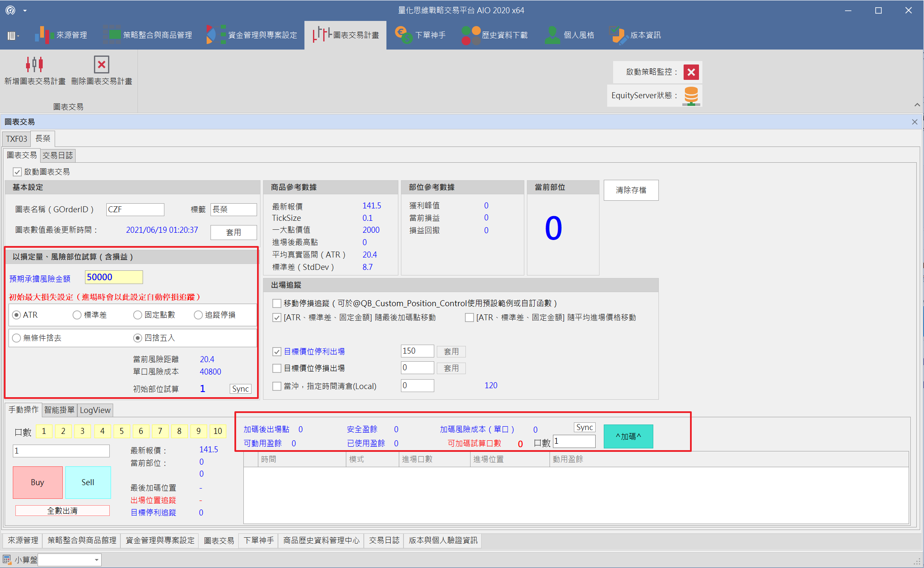
Task: Select the yellow quantity 5 swatch button
Action: [x=122, y=431]
